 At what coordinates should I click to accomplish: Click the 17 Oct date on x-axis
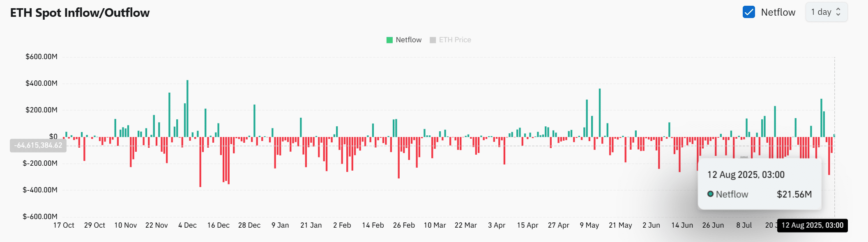[x=64, y=225]
